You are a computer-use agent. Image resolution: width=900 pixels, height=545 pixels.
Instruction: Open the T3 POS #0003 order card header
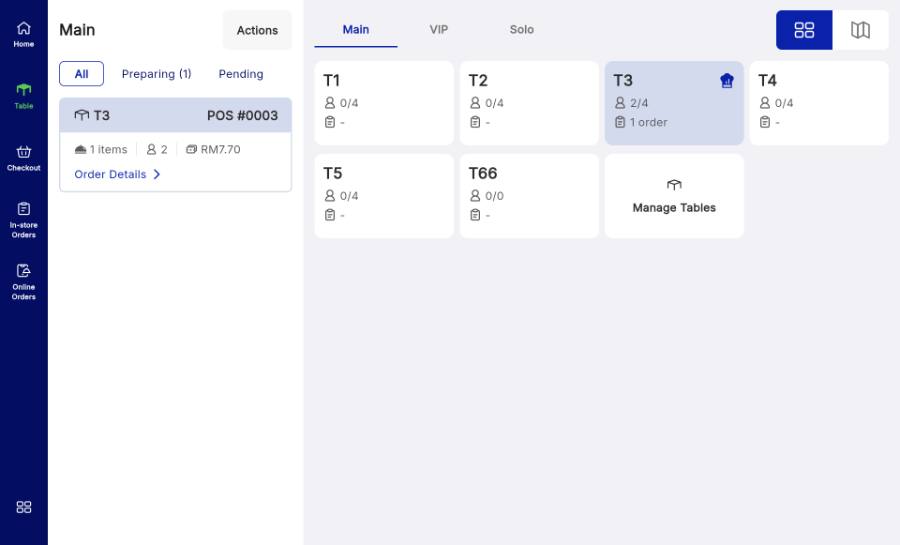coord(176,115)
